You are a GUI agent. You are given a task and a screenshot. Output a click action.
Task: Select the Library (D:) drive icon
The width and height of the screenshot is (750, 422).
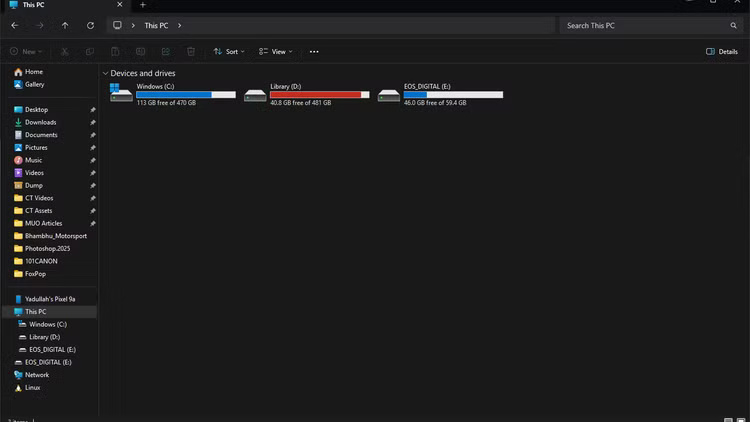(x=255, y=95)
